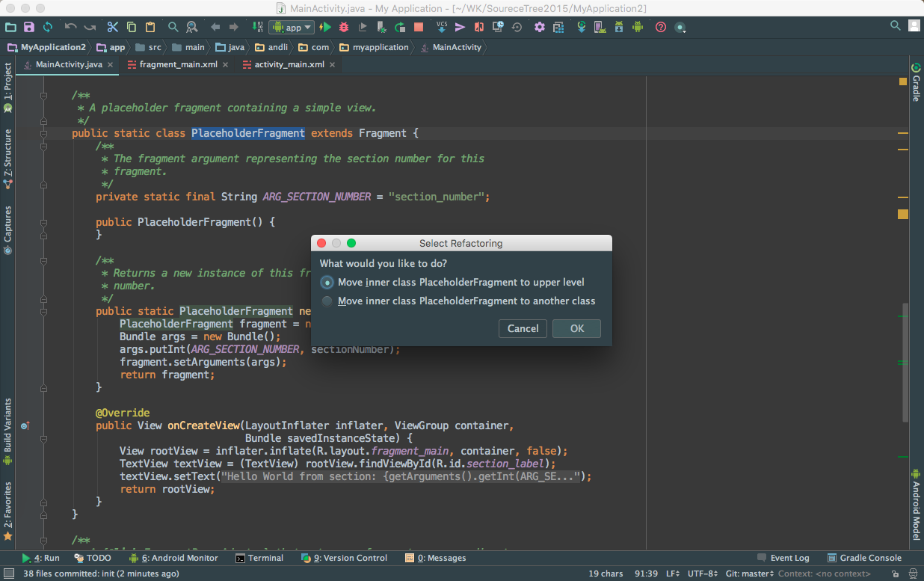The height and width of the screenshot is (581, 924).
Task: Open the 1: Project tool window
Action: coord(7,87)
